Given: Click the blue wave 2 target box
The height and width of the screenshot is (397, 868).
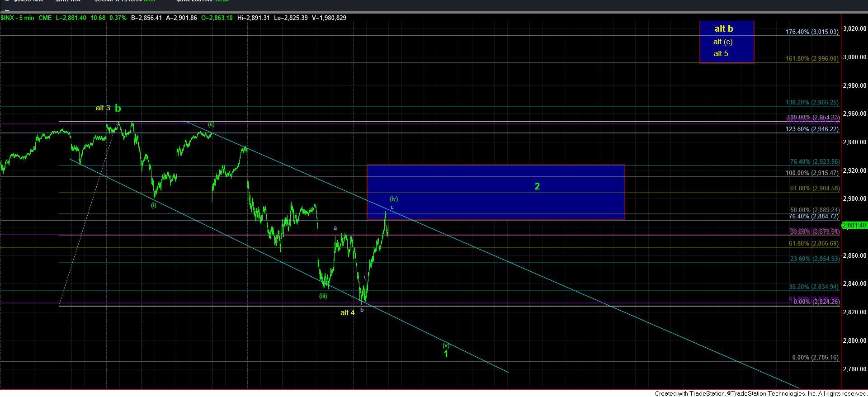Looking at the screenshot, I should click(x=495, y=192).
